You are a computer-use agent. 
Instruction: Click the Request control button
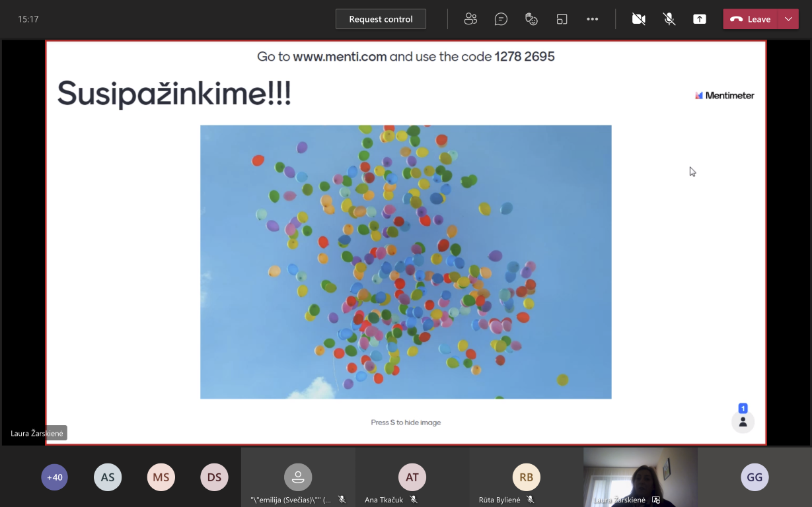pos(381,19)
